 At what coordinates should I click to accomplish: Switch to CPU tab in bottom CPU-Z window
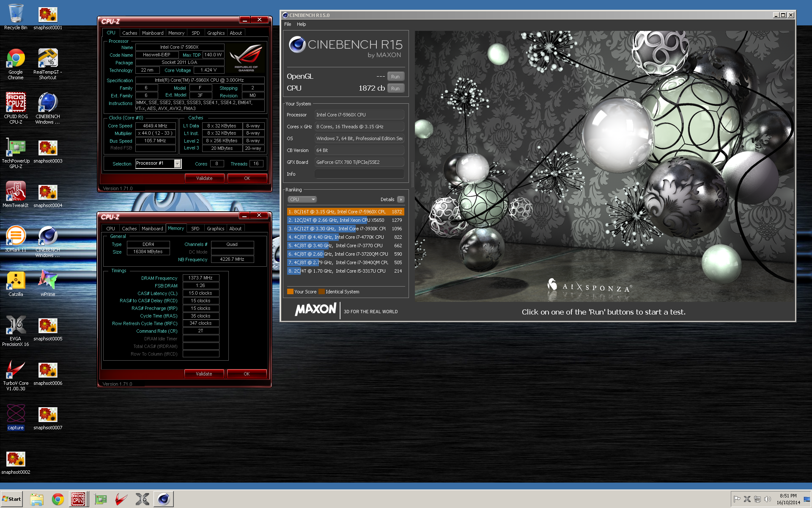110,229
